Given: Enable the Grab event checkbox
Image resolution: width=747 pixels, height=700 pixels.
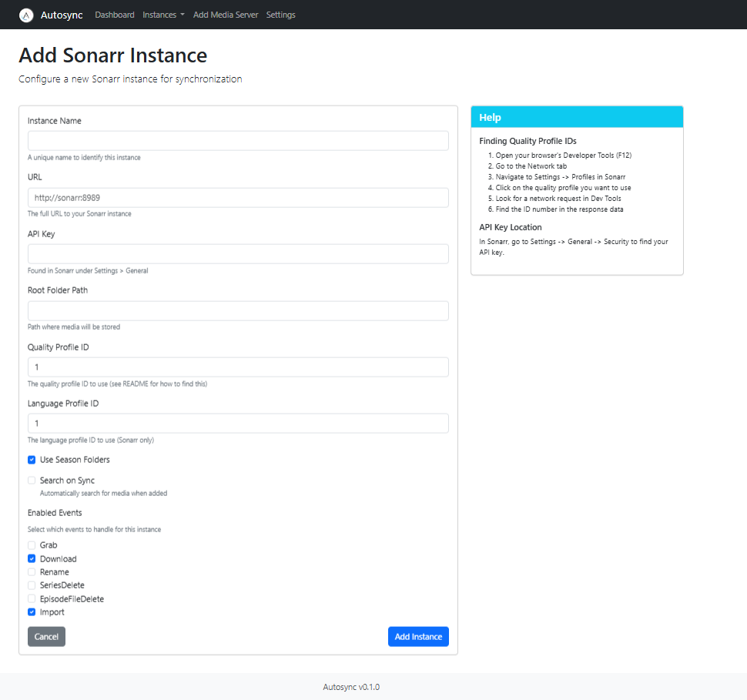Looking at the screenshot, I should coord(32,545).
